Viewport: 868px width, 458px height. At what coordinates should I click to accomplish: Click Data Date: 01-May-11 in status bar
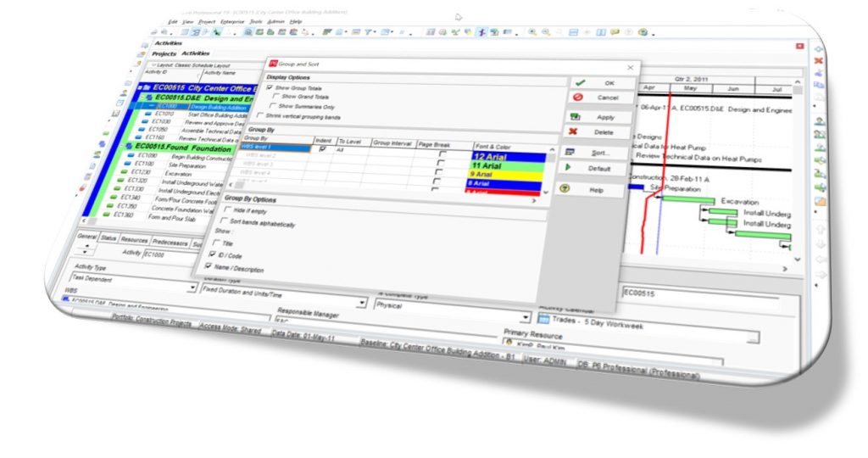tap(303, 334)
